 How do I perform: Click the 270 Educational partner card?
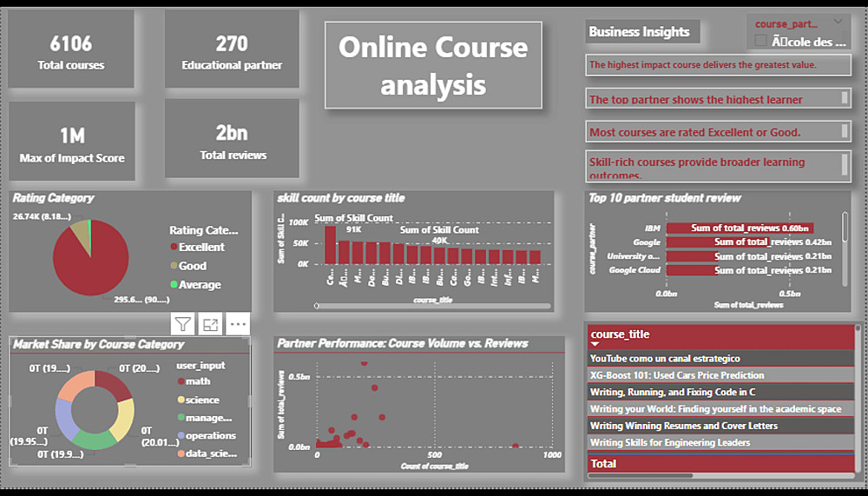point(232,49)
